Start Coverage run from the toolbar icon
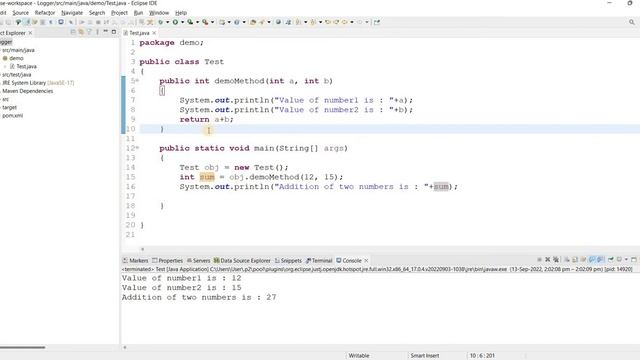This screenshot has height=360, width=640. click(190, 22)
